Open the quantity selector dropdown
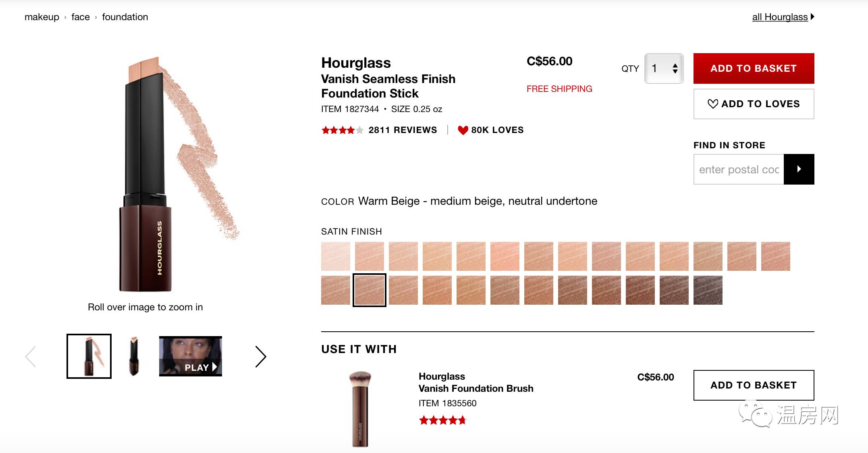 (x=664, y=69)
